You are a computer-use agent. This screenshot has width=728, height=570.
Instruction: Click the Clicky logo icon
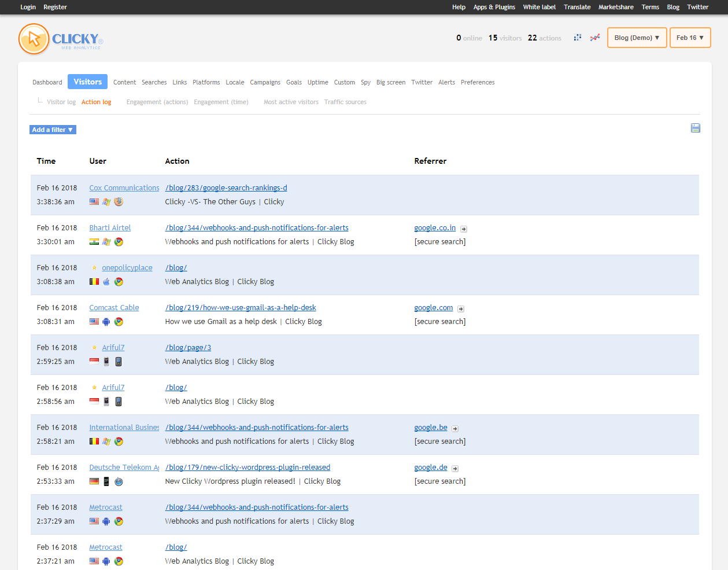[34, 39]
